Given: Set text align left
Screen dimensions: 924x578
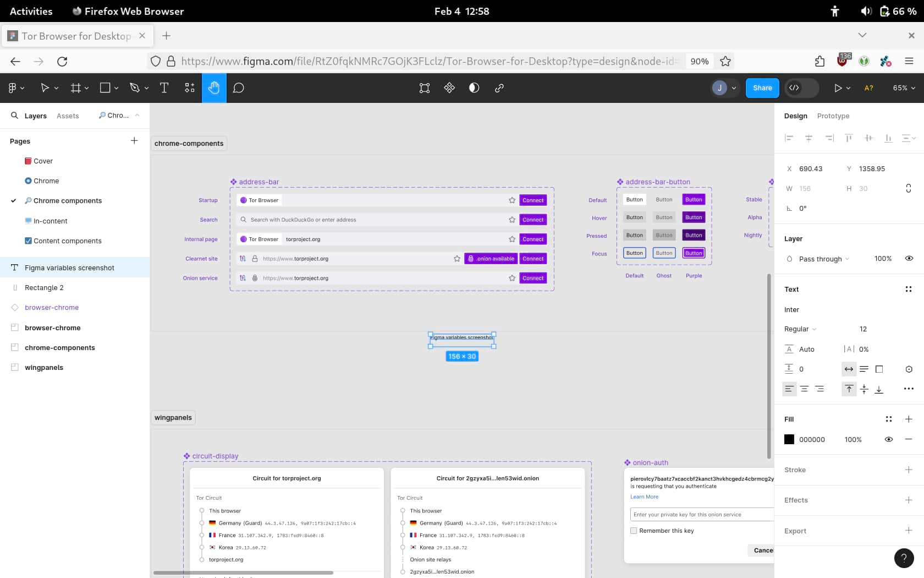Looking at the screenshot, I should tap(789, 389).
